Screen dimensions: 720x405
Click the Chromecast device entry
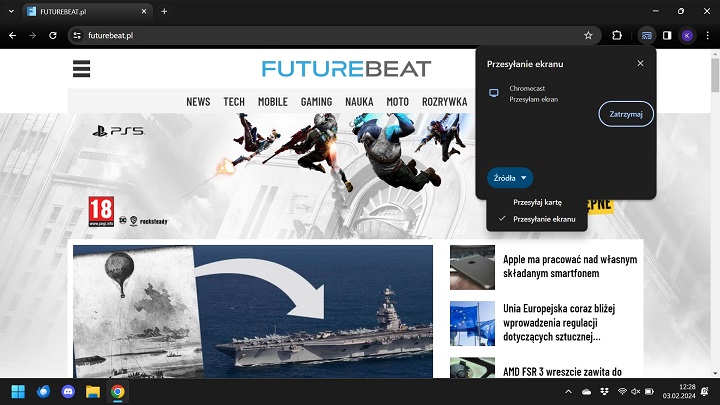pos(535,94)
